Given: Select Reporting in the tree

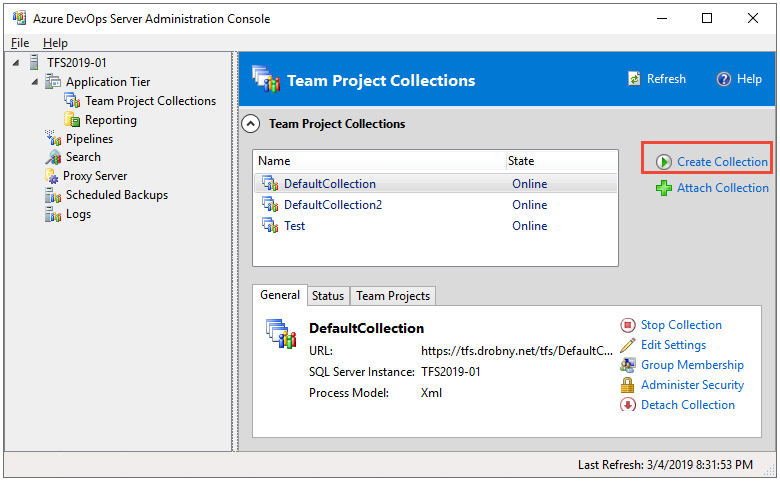Looking at the screenshot, I should [x=110, y=120].
